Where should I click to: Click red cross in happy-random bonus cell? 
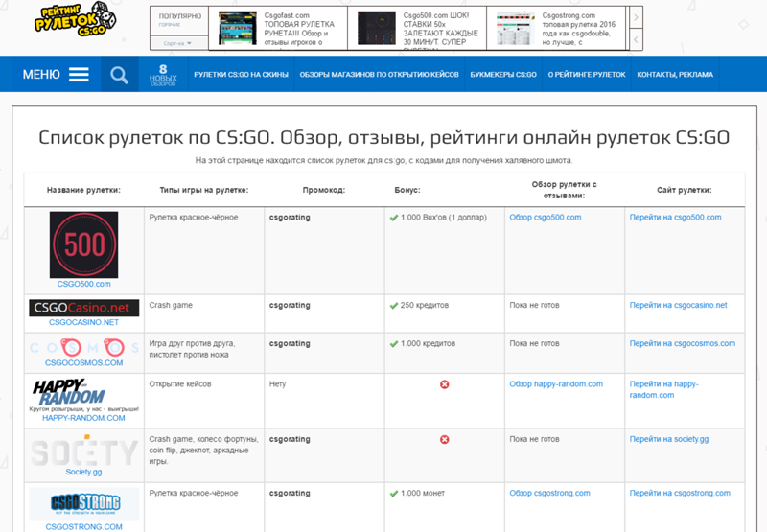pos(444,384)
